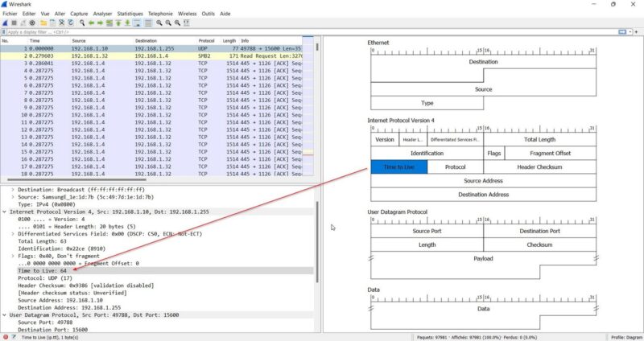Expand the Flags: 0x40 tree row
Viewport: 644px width, 341px height.
click(13, 257)
